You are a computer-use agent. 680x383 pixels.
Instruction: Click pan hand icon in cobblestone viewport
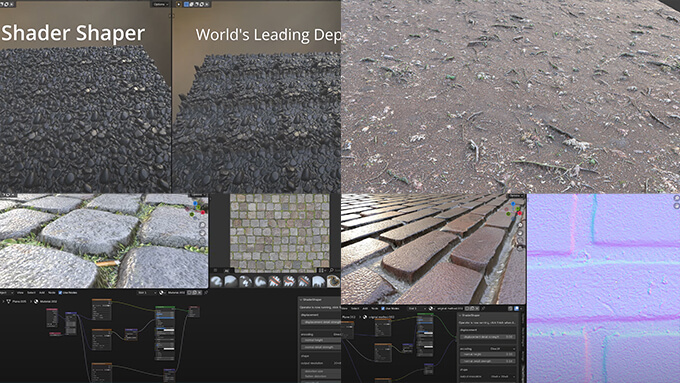coord(203,233)
